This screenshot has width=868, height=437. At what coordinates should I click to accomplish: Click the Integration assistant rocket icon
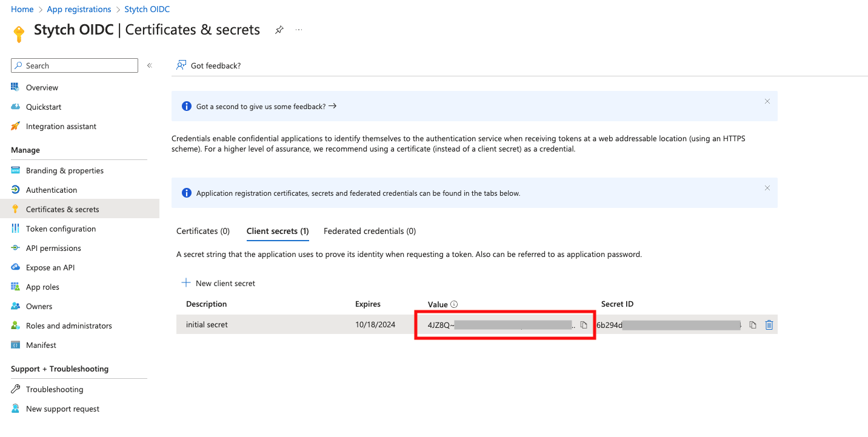(x=15, y=126)
